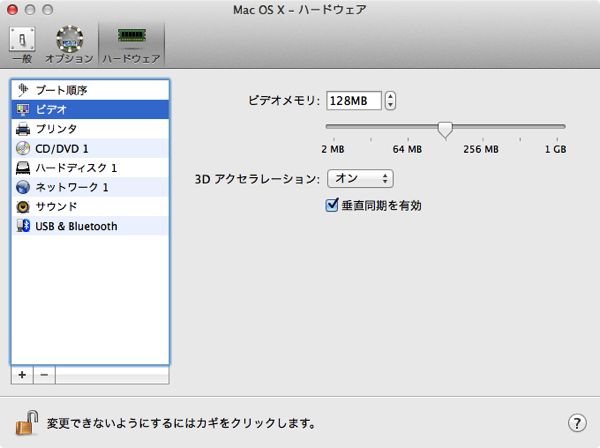The width and height of the screenshot is (600, 448).
Task: Open the 3D アクセラレーション dropdown
Action: pyautogui.click(x=360, y=179)
